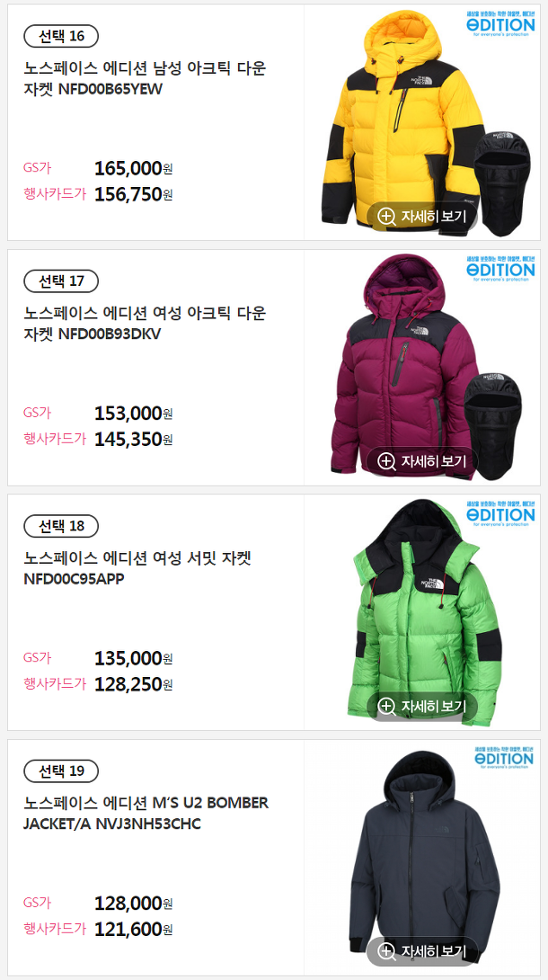
Task: Select option badge 선택 18
Action: (61, 526)
